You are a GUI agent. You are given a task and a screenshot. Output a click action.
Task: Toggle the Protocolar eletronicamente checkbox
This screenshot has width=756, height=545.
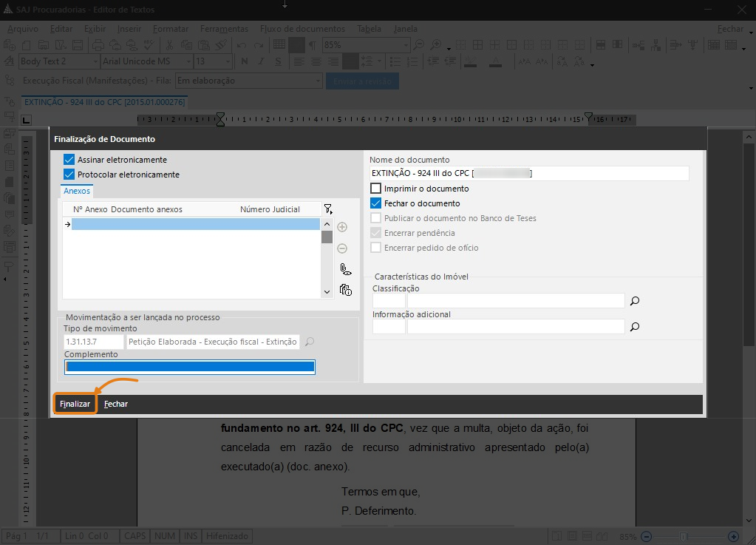pyautogui.click(x=69, y=175)
